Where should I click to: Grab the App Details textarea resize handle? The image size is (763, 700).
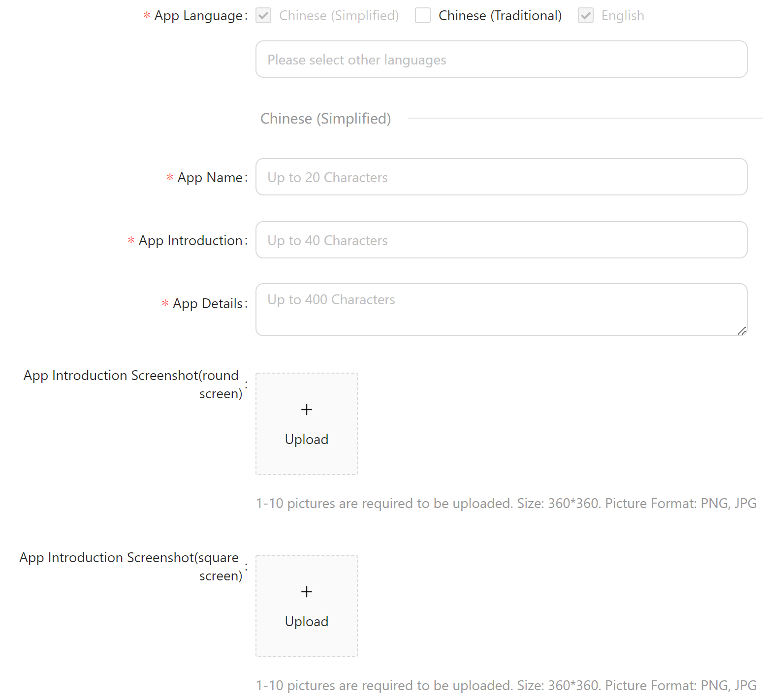click(742, 331)
